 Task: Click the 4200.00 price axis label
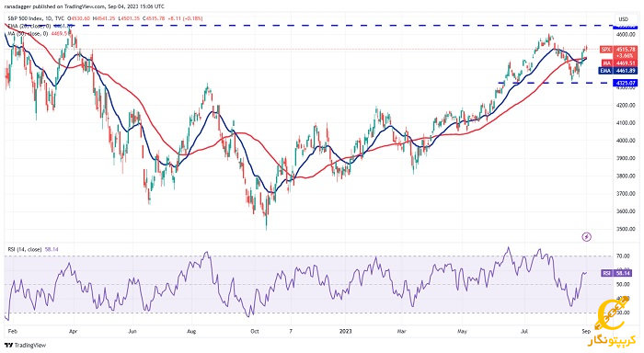(x=626, y=105)
